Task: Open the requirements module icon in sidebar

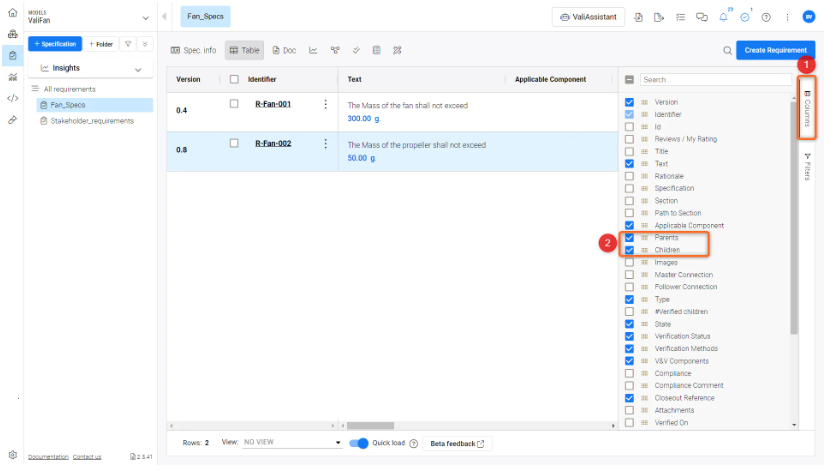Action: (x=12, y=55)
